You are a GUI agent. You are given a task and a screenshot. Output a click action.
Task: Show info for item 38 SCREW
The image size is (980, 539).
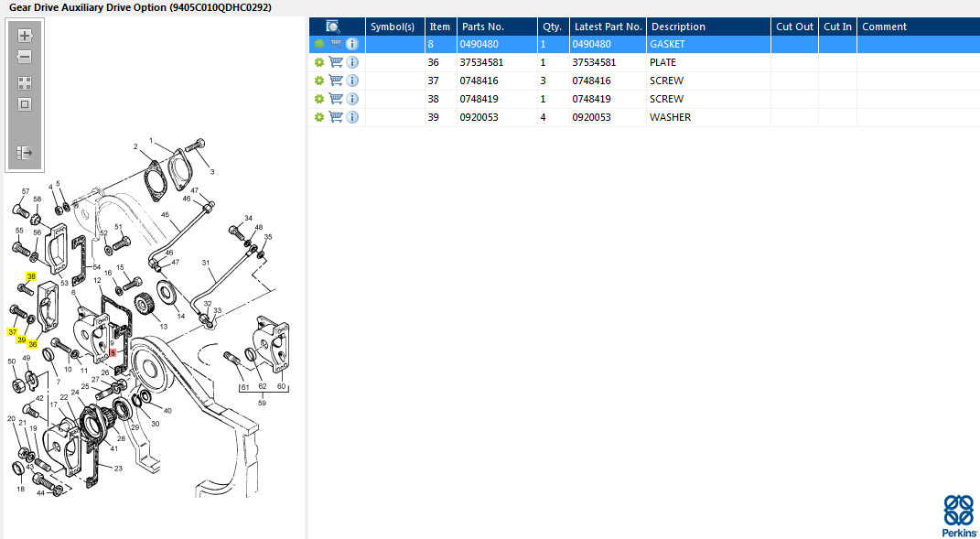[x=352, y=99]
